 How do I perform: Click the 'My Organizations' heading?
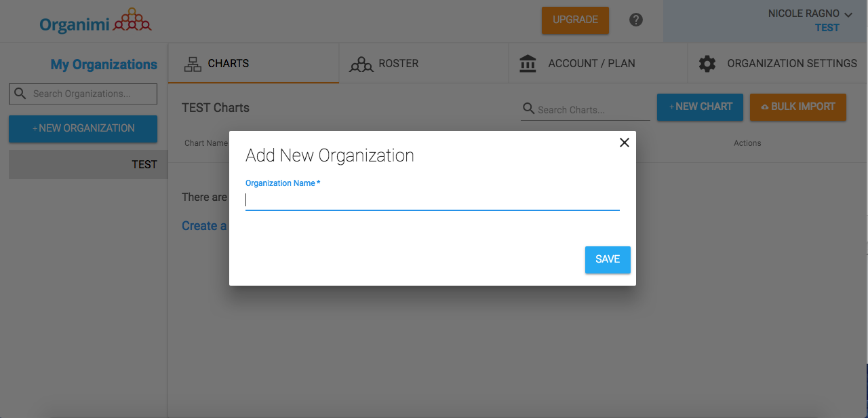(x=104, y=64)
